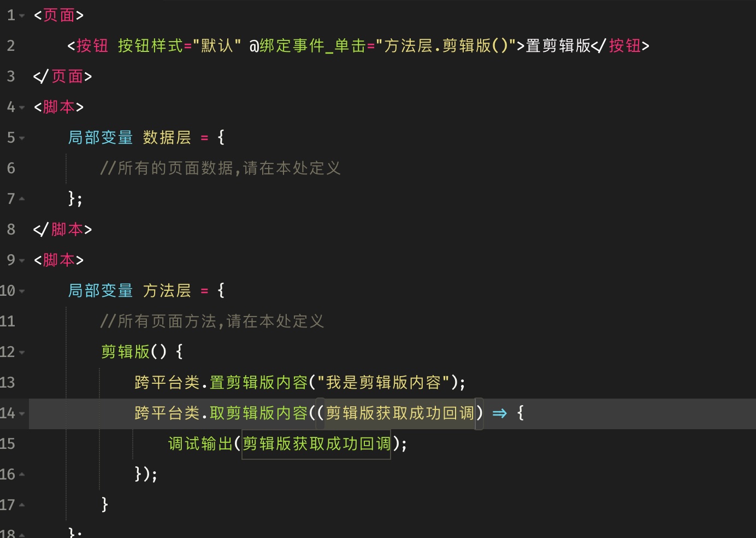
Task: Click the opening 页面 tag on line 1
Action: pos(58,15)
